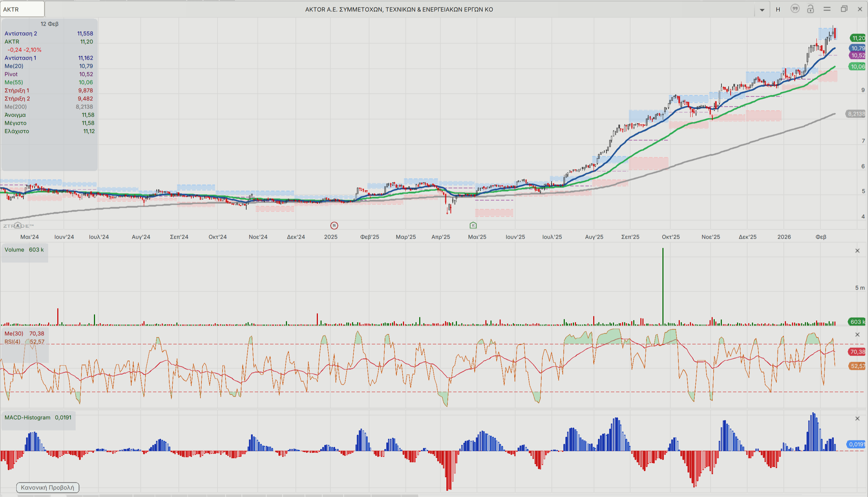Toggle the padlock link icon

810,9
